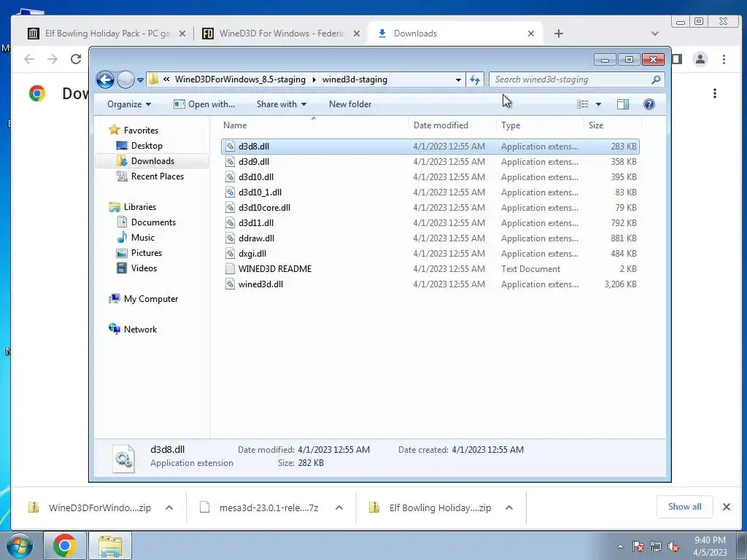The width and height of the screenshot is (747, 560).
Task: Select the ddraw.dll file
Action: [x=430, y=238]
